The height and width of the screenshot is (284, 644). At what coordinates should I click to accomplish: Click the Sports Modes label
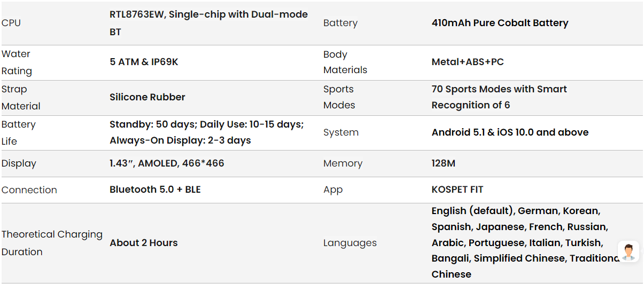[339, 97]
